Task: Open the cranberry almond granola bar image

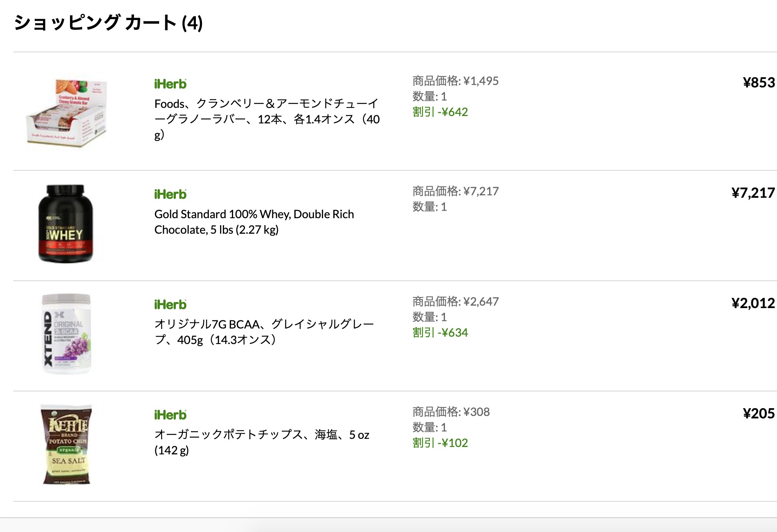Action: tap(66, 111)
